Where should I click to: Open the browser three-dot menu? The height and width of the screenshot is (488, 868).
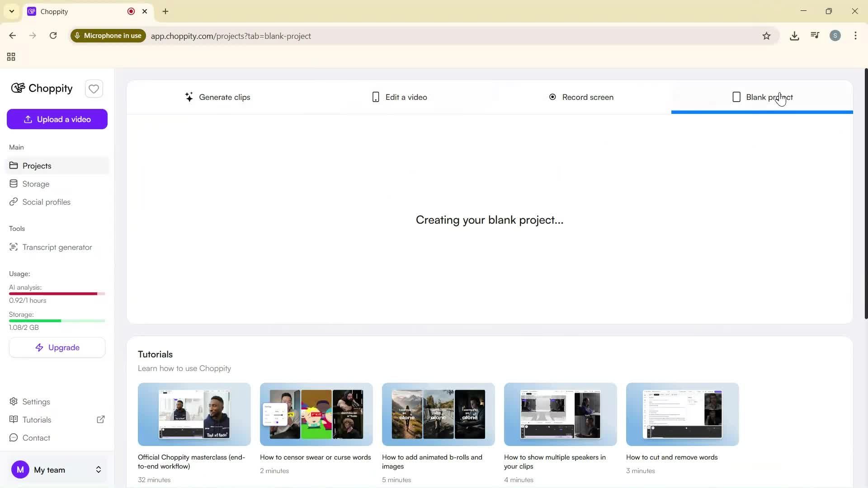point(855,36)
